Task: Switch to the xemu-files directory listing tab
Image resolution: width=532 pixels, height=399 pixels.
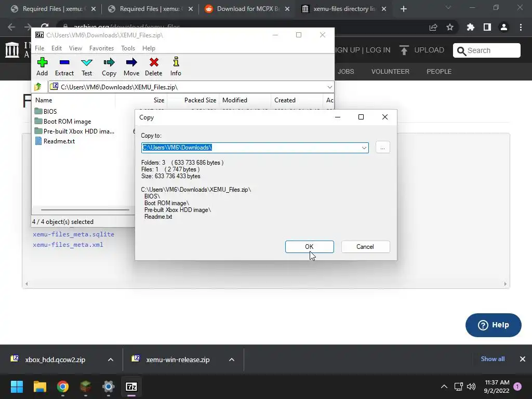Action: (344, 9)
